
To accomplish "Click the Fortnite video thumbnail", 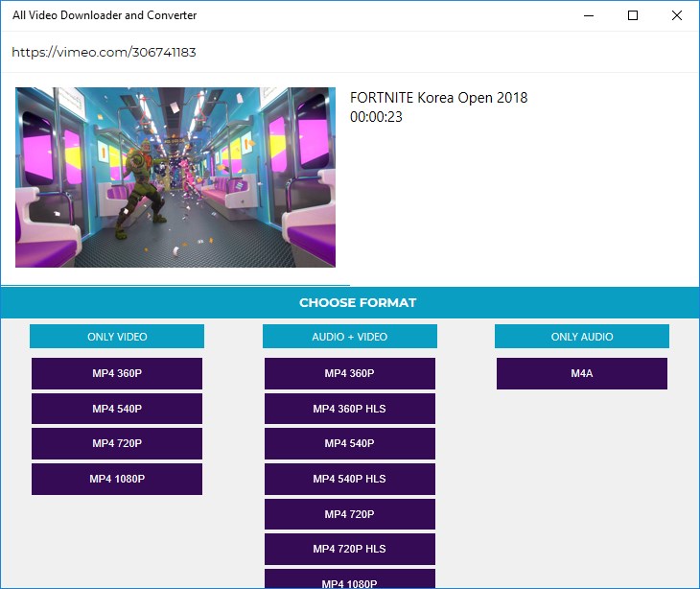I will click(175, 177).
